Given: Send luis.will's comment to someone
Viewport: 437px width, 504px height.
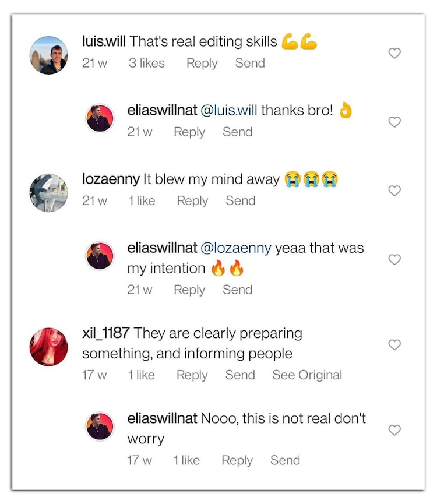Looking at the screenshot, I should [x=250, y=63].
